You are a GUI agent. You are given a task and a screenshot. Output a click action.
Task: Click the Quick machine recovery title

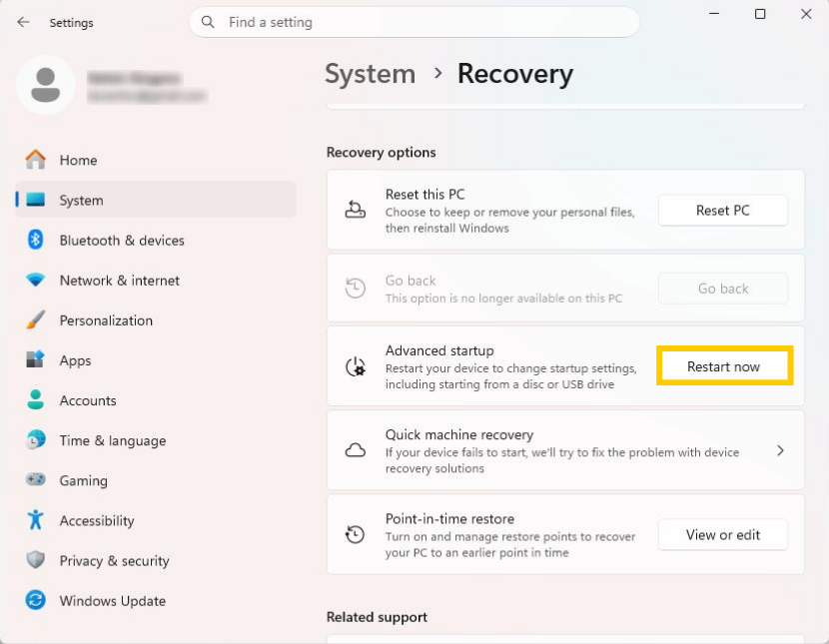coord(459,434)
